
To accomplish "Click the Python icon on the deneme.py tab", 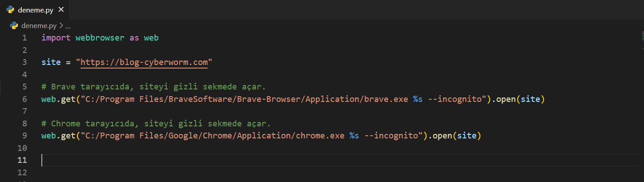I will click(x=10, y=10).
